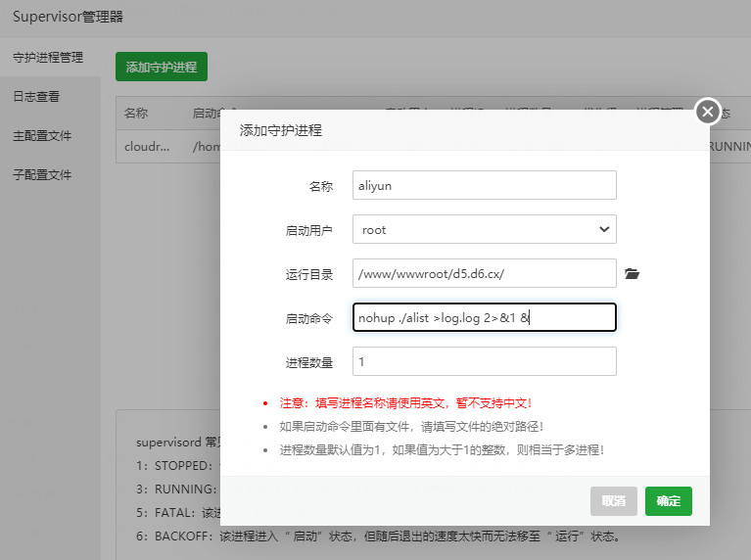Screen dimensions: 751x560
Task: Click the 添加守护进程 dialog title
Action: click(281, 130)
